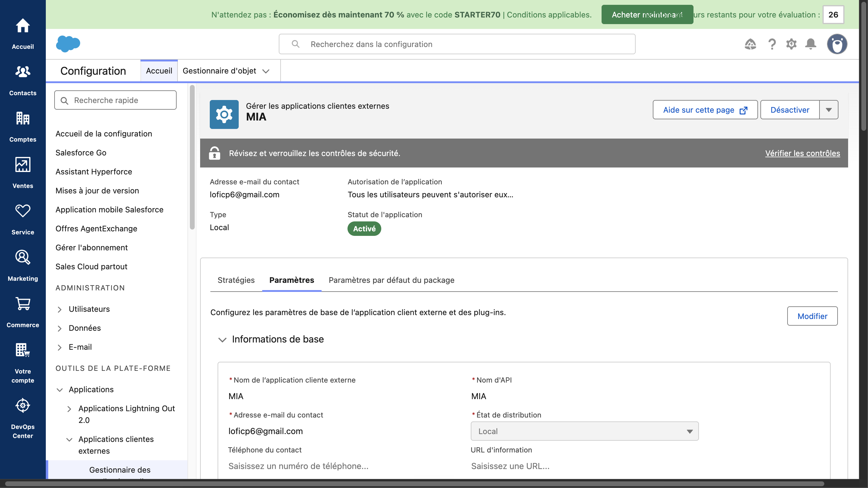Open the setup gear icon in header
This screenshot has height=488, width=868.
coord(791,44)
